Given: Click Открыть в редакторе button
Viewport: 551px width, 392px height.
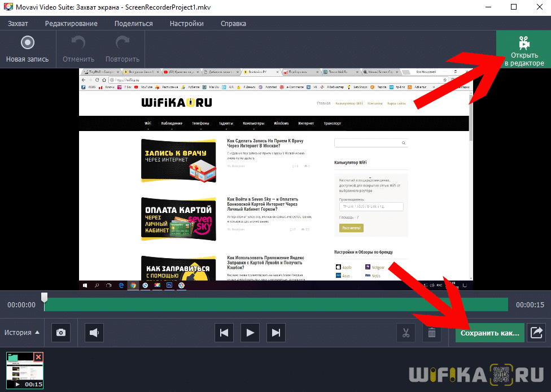Looking at the screenshot, I should pos(523,49).
